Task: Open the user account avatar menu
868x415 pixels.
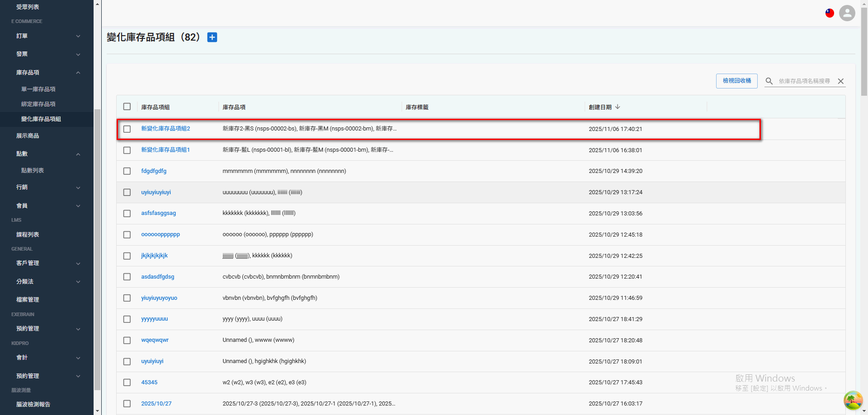Action: click(847, 13)
